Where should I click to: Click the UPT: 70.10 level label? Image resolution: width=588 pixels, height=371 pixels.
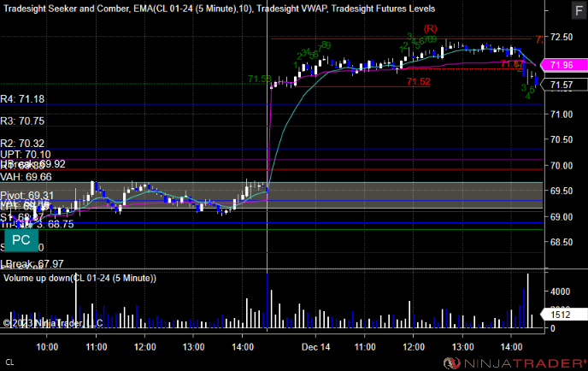tap(26, 154)
